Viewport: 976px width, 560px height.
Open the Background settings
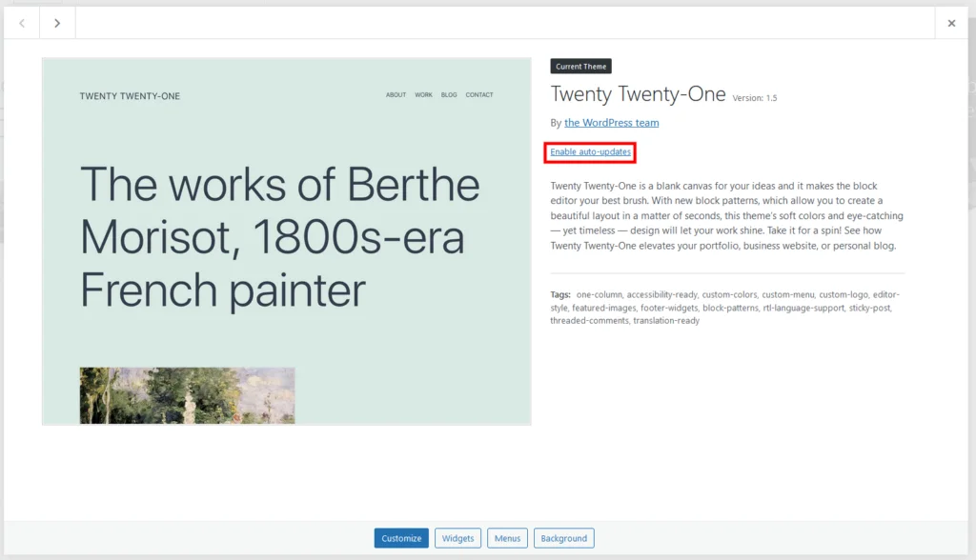click(x=563, y=537)
